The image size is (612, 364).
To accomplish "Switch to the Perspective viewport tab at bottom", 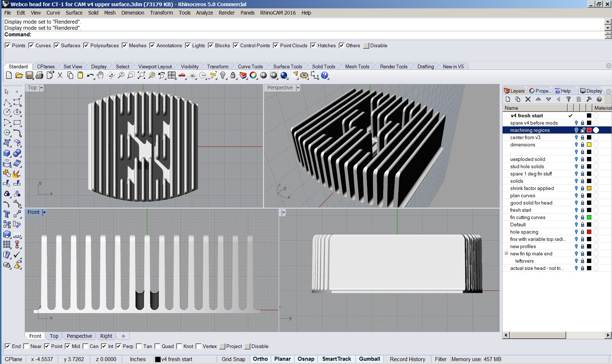I will click(79, 336).
